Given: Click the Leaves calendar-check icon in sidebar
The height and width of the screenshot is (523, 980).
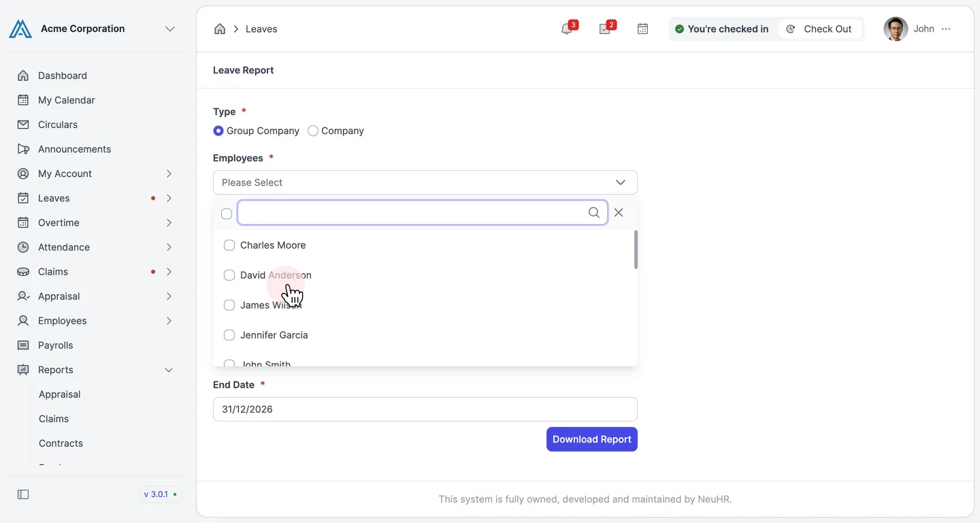Looking at the screenshot, I should click(23, 198).
